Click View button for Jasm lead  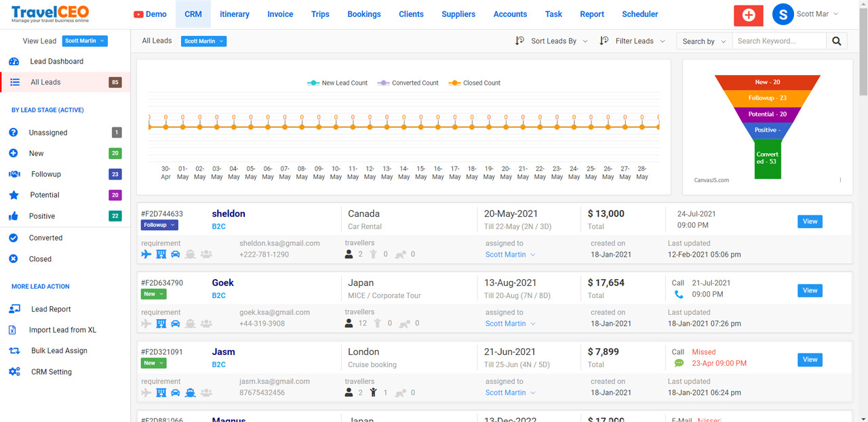tap(810, 360)
